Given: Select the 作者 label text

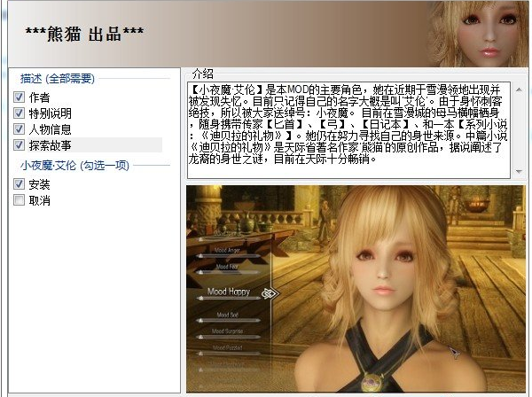Looking at the screenshot, I should coord(39,97).
